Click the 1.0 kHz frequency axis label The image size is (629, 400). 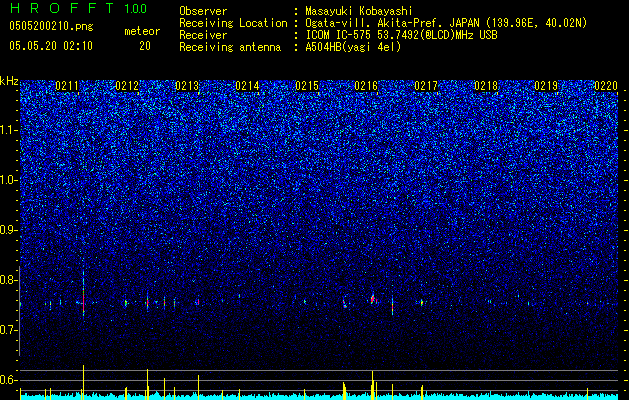[x=9, y=181]
